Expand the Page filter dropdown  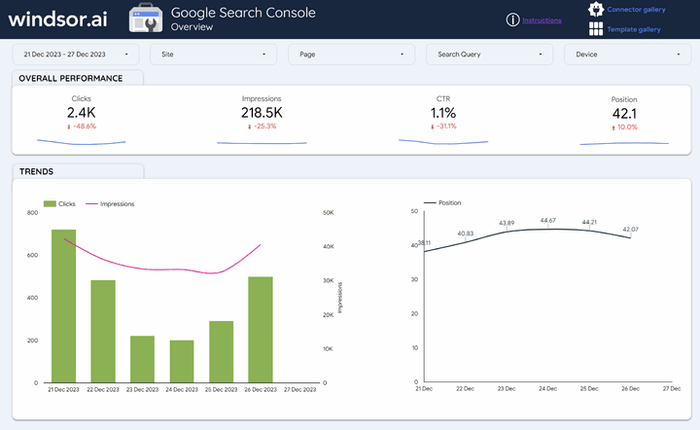(351, 54)
